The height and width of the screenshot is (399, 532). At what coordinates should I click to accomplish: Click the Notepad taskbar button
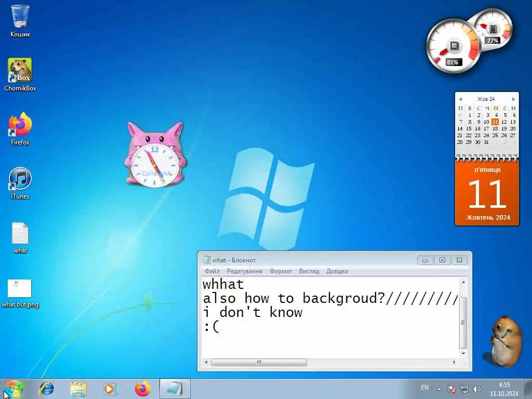175,389
